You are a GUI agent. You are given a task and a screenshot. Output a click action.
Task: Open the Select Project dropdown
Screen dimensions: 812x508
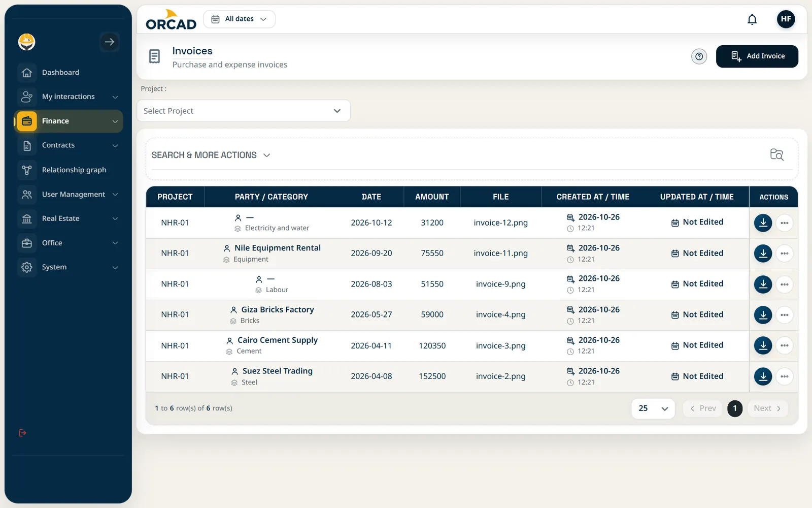coord(244,111)
